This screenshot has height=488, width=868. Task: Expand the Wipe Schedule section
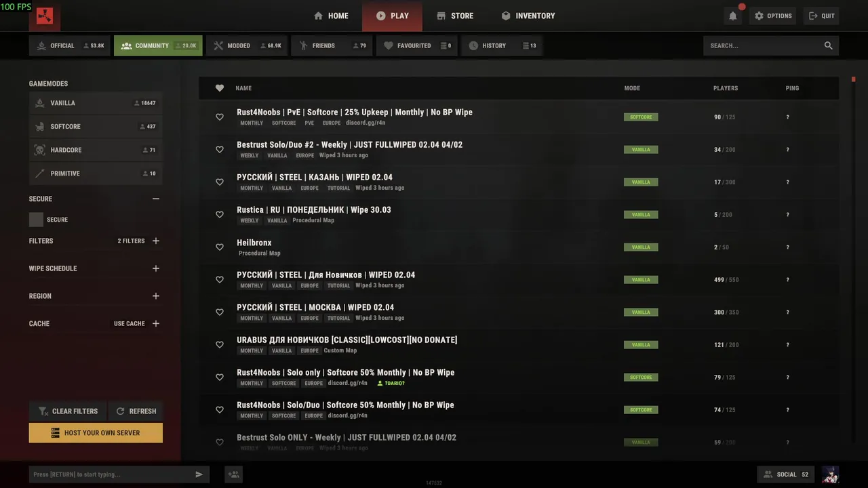coord(156,268)
